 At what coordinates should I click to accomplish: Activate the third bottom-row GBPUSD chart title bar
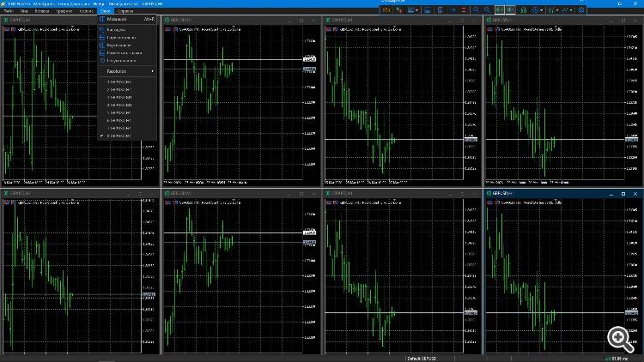pos(403,193)
